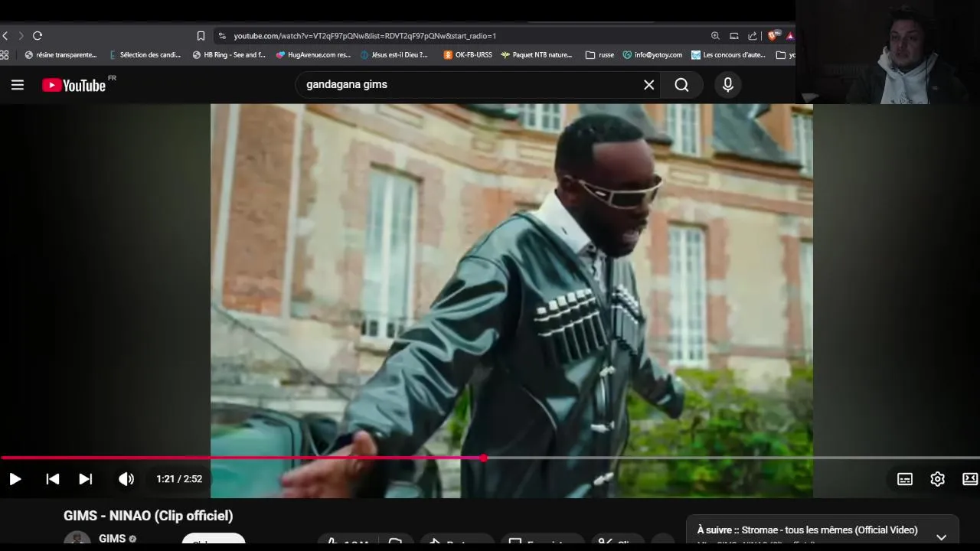Image resolution: width=980 pixels, height=551 pixels.
Task: Share this page via address bar share icon
Action: 753,36
